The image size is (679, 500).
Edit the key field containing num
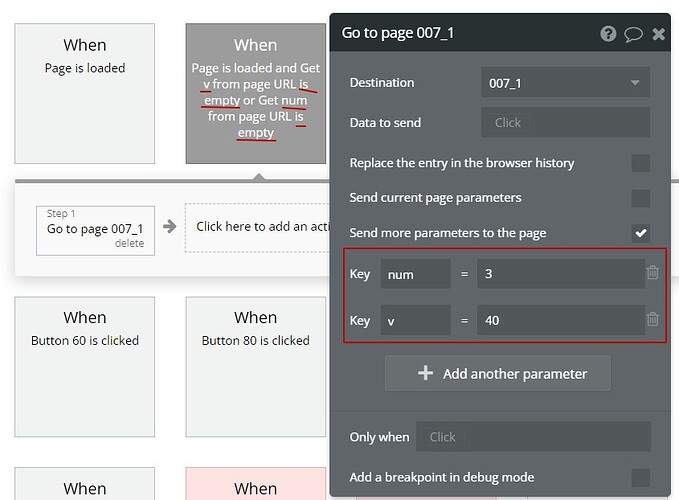[x=416, y=274]
